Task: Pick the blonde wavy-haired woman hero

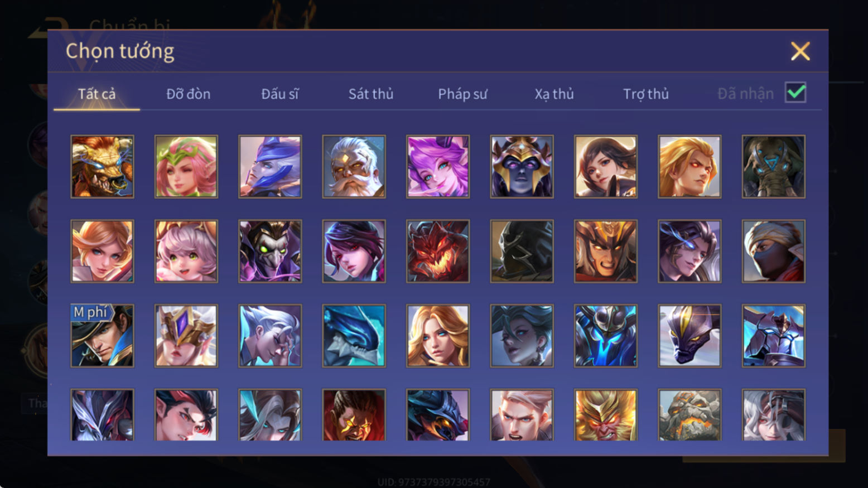Action: tap(438, 336)
